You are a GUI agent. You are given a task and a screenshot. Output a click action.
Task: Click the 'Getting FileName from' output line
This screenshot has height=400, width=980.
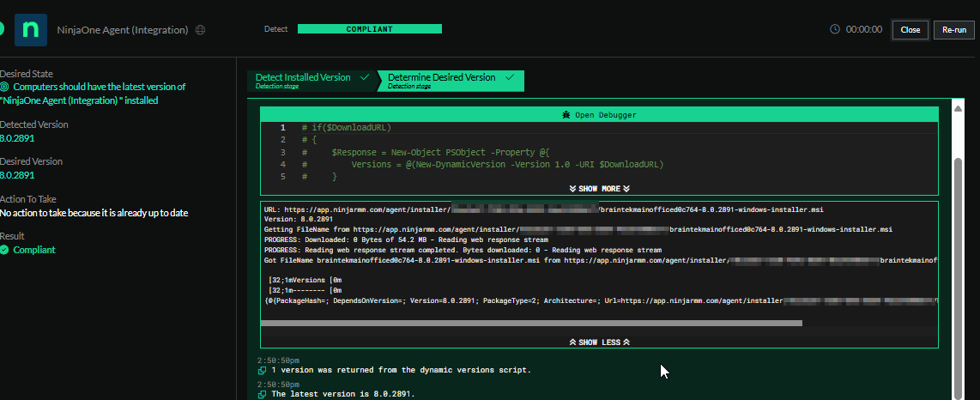coord(578,229)
